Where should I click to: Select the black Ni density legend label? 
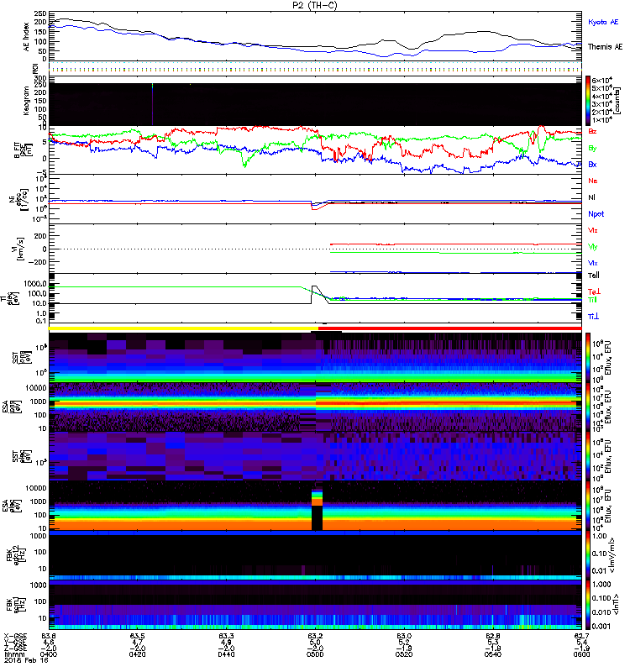pos(592,197)
